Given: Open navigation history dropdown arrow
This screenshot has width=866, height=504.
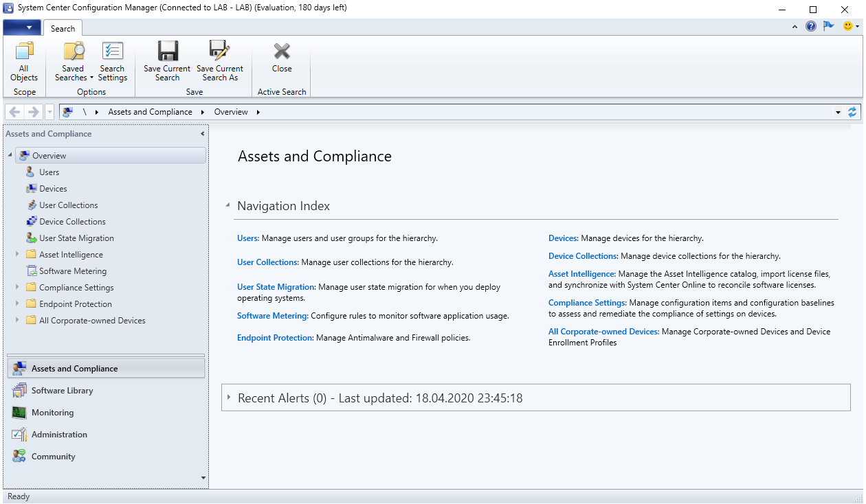Looking at the screenshot, I should click(50, 112).
